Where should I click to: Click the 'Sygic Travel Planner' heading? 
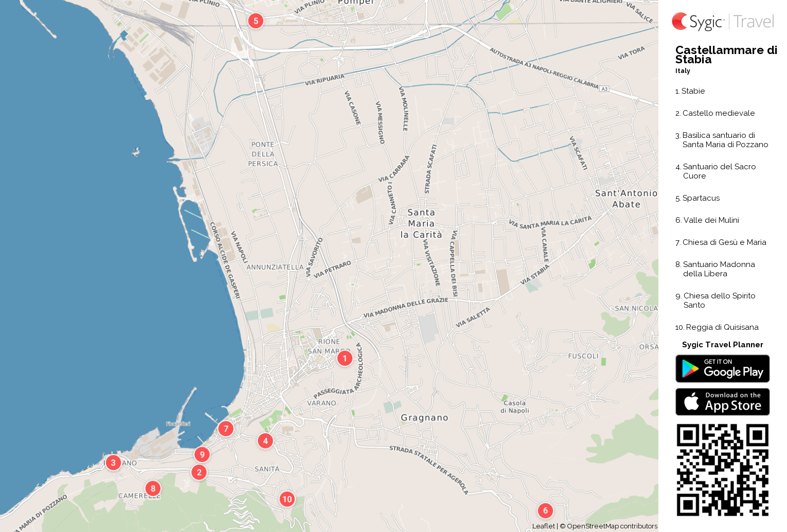point(723,345)
